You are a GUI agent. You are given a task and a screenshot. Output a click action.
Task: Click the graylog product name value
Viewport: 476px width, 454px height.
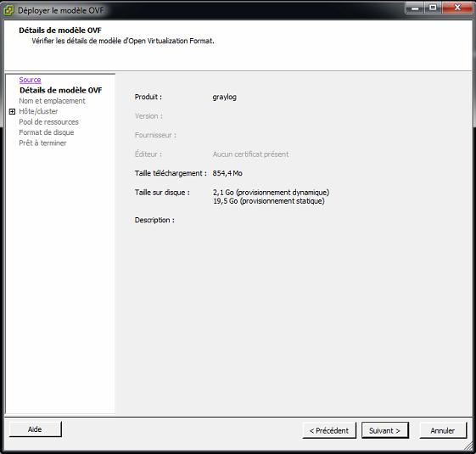[x=224, y=98]
